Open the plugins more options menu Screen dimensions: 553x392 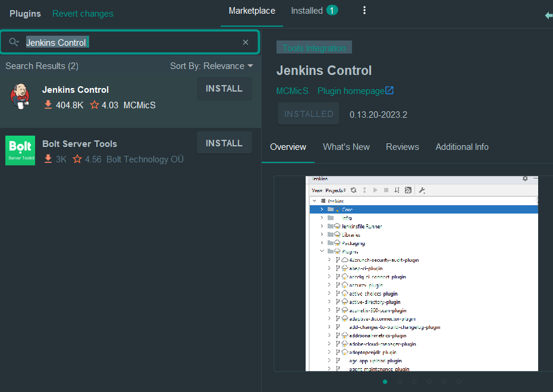(365, 11)
